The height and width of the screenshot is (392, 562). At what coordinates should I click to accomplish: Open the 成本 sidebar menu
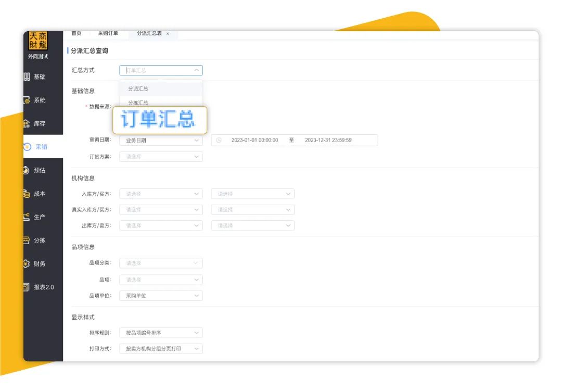pyautogui.click(x=43, y=194)
